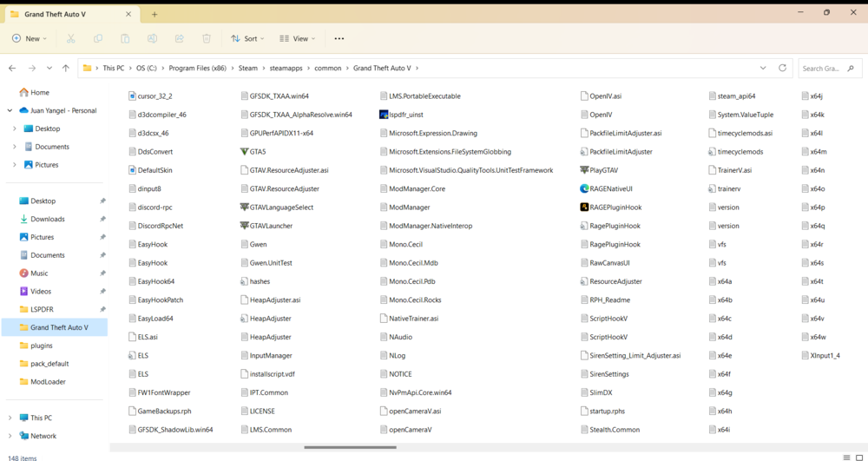The image size is (868, 461).
Task: Select Grand Theft Auto V sidebar folder
Action: tap(54, 327)
